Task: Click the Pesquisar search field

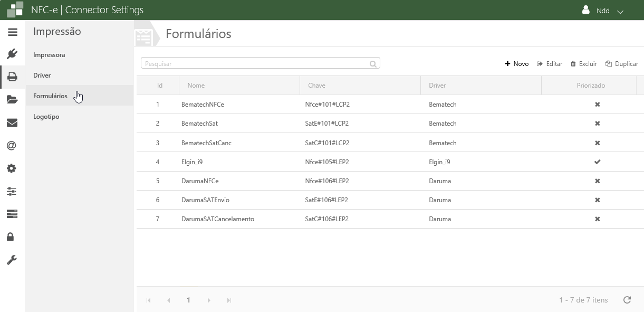Action: point(256,64)
